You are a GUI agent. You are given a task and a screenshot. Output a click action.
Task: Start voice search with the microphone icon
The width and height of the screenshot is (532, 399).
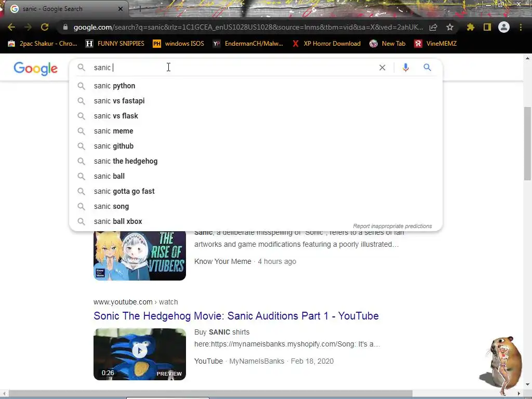[405, 68]
